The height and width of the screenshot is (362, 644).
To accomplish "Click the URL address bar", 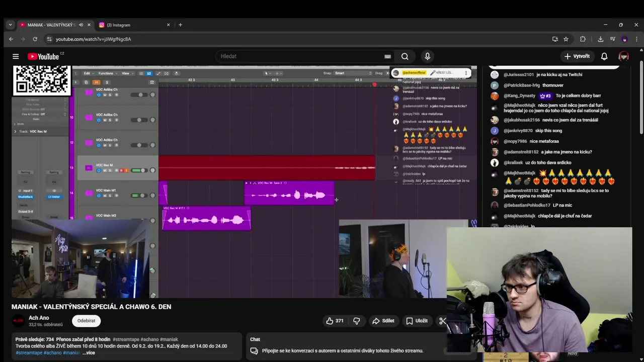I will pyautogui.click(x=302, y=39).
